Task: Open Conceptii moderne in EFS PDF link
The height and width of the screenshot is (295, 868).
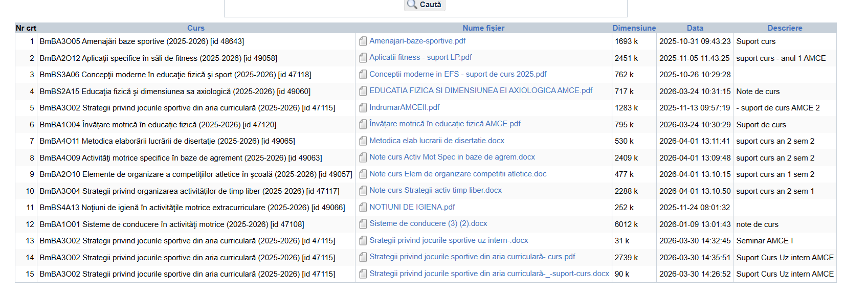Action: point(458,74)
